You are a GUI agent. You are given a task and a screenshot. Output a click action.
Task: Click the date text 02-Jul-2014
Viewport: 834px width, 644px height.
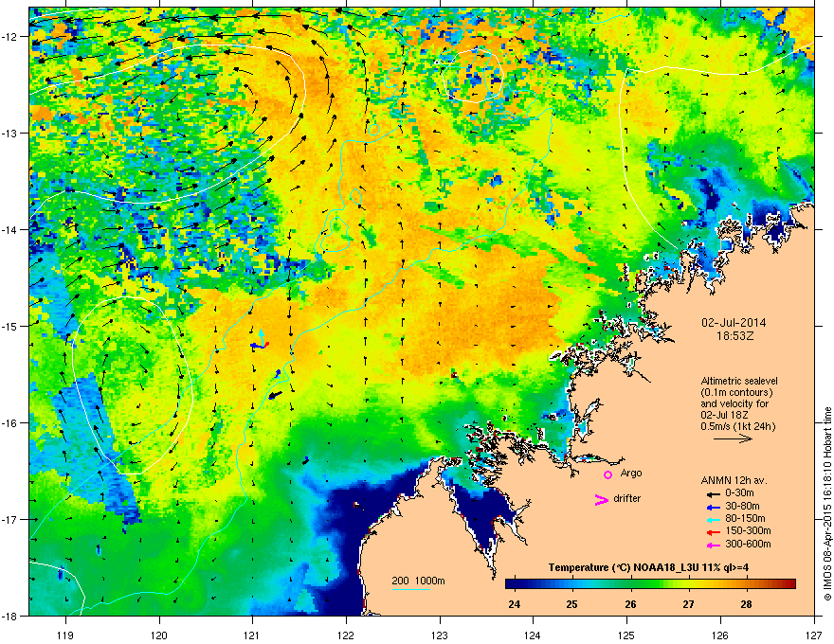pos(734,323)
